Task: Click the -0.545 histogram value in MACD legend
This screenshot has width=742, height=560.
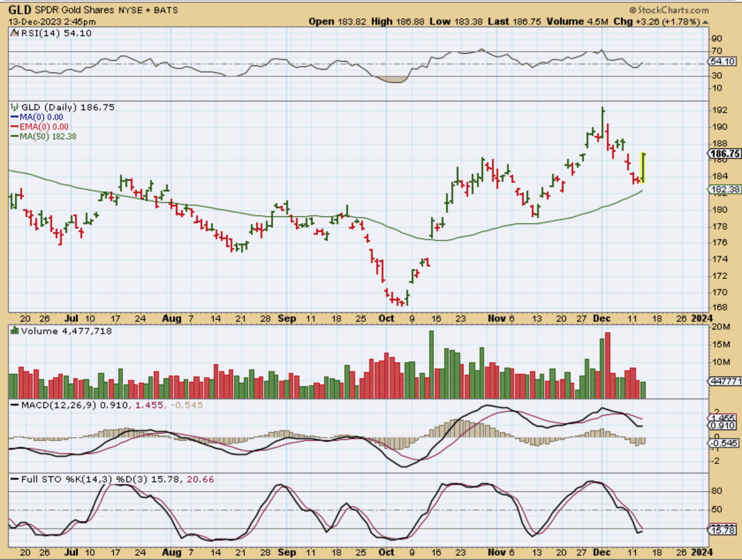Action: tap(187, 405)
